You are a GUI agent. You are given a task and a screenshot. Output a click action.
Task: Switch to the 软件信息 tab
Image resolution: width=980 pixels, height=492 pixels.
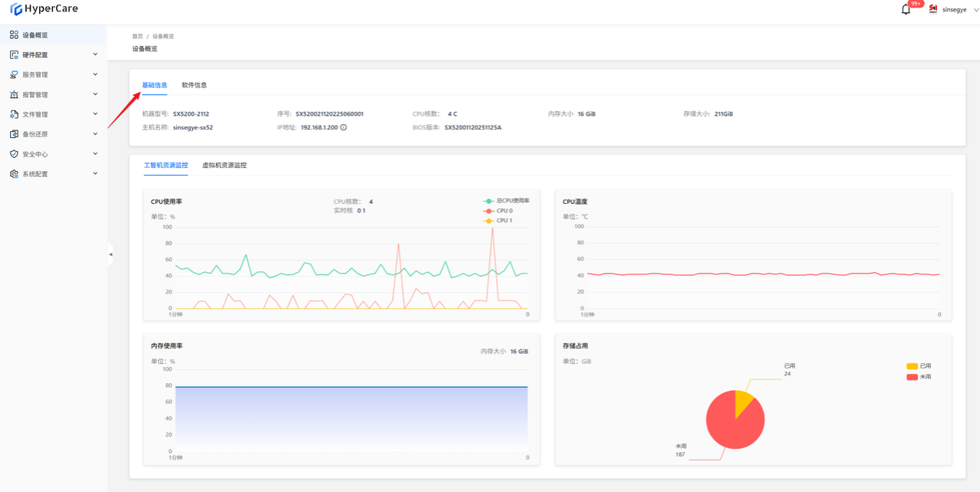pyautogui.click(x=194, y=85)
